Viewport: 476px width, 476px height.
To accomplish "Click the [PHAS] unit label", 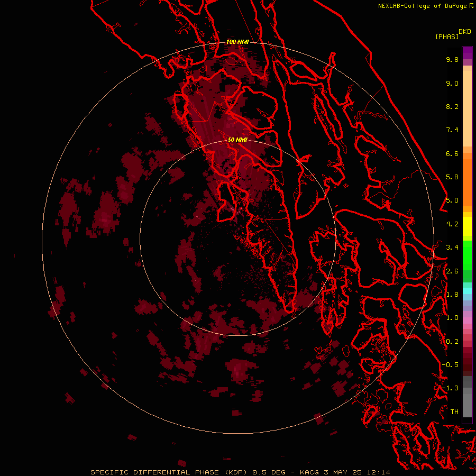I will point(447,36).
